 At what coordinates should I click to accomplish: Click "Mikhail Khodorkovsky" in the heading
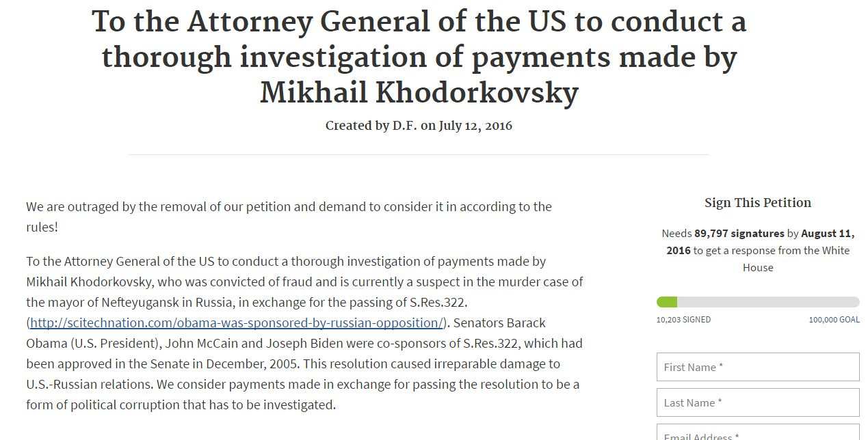coord(419,93)
